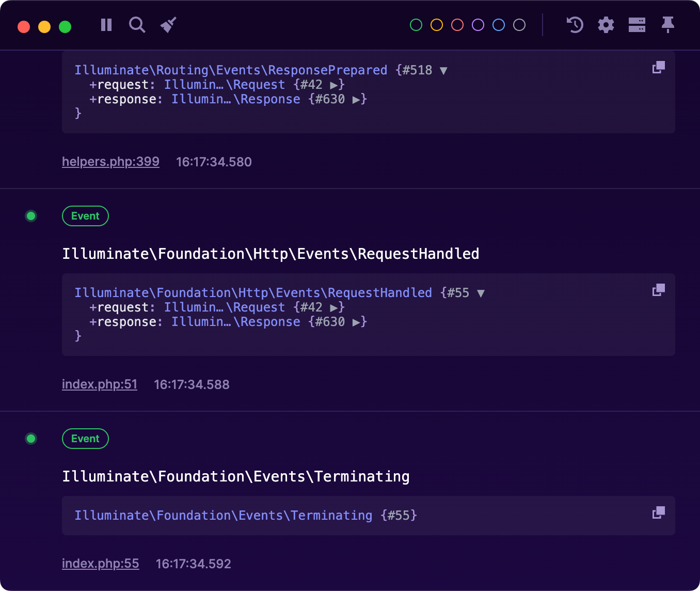Clear all payloads with the broom icon
The width and height of the screenshot is (700, 591).
click(x=168, y=25)
